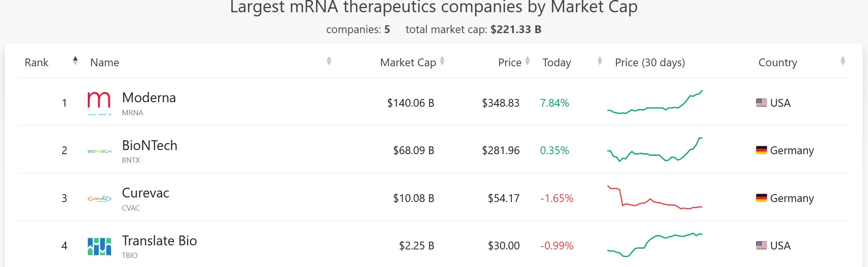Toggle Today column sort arrows
Image resolution: width=868 pixels, height=267 pixels.
[600, 61]
